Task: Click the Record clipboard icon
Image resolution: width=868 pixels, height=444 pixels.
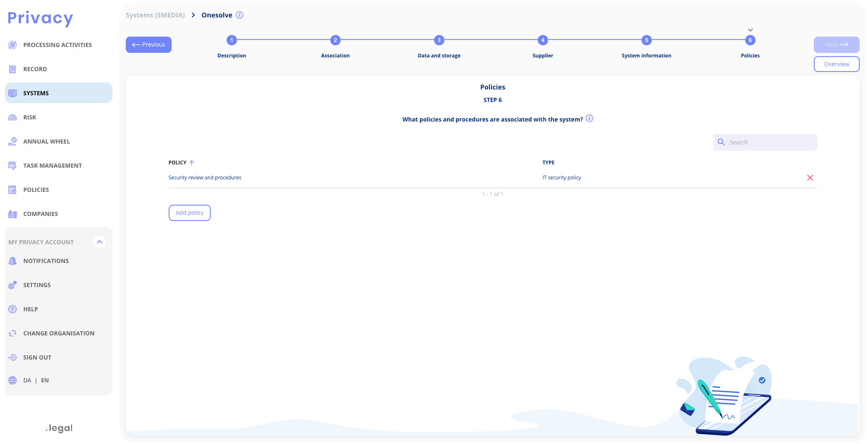Action: pos(12,69)
